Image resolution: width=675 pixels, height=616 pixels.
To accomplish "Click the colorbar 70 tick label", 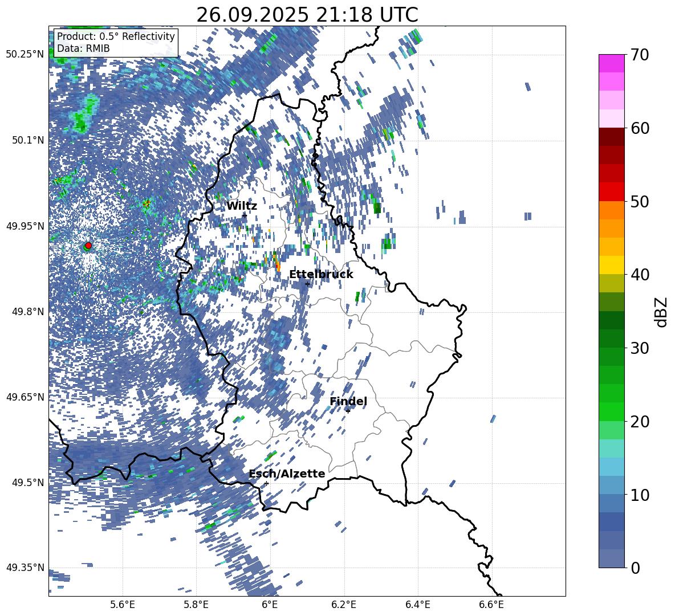I will coord(640,55).
